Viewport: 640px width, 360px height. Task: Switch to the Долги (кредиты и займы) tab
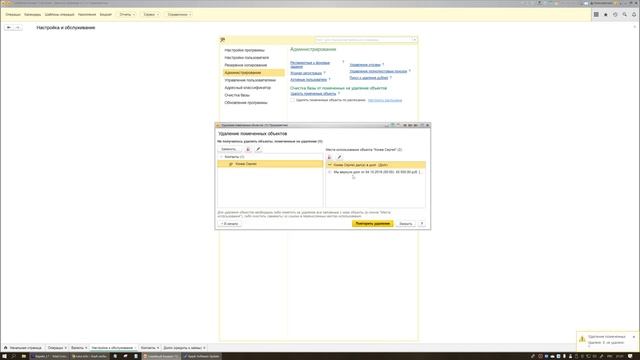(182, 348)
